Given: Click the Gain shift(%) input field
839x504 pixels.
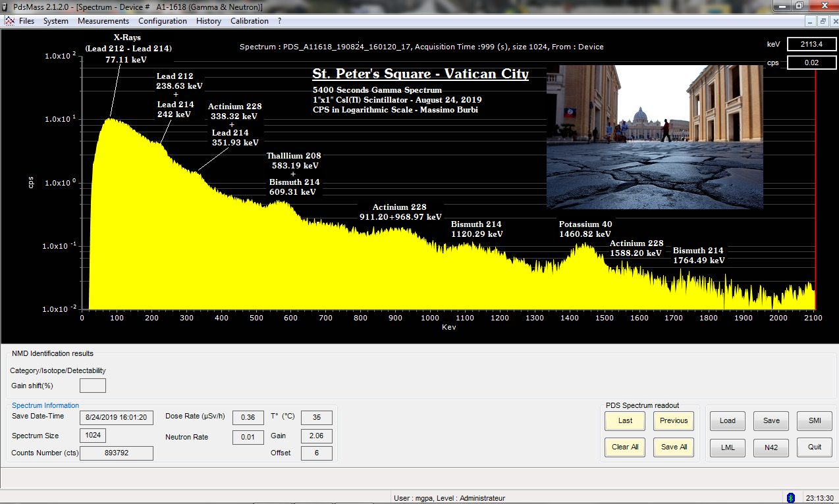Looking at the screenshot, I should [x=92, y=386].
